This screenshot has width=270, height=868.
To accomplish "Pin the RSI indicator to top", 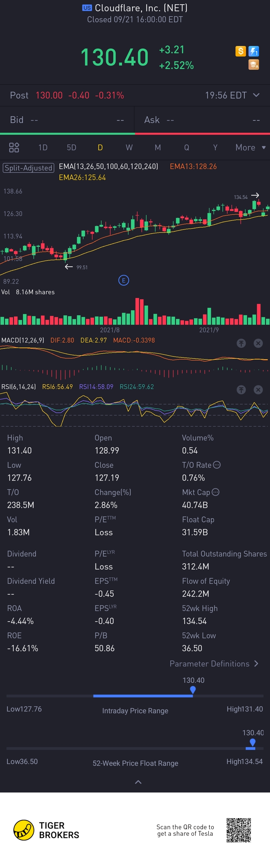I will (x=241, y=389).
